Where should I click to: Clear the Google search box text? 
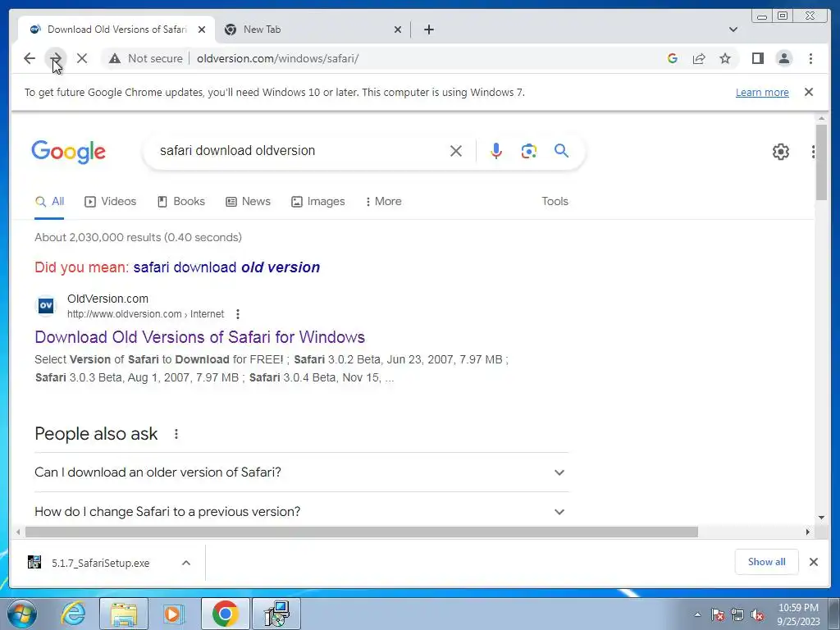(x=456, y=151)
